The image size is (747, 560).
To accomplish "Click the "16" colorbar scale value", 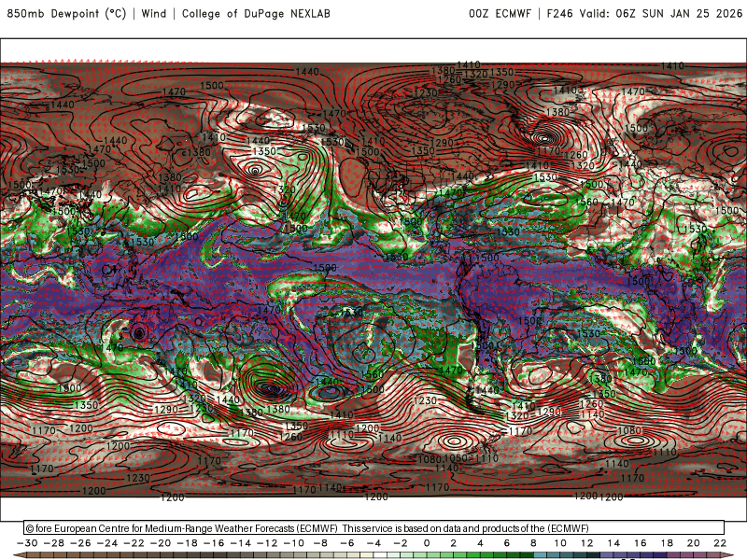I will pos(641,543).
